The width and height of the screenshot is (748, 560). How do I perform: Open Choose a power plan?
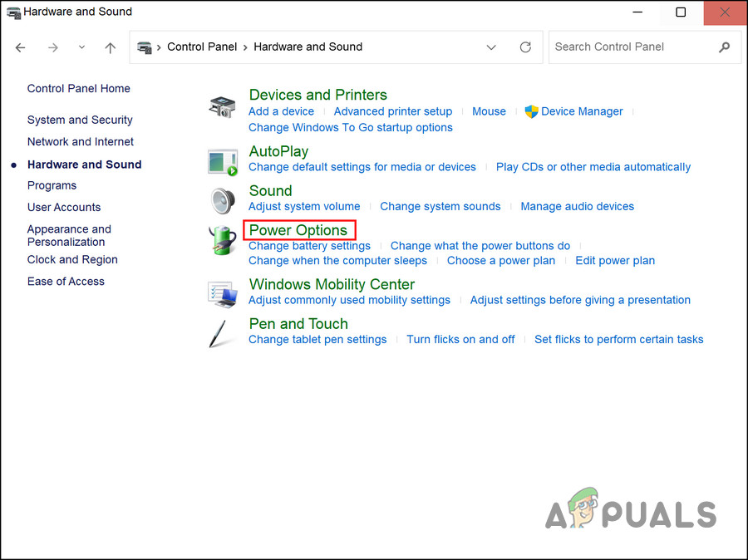click(500, 260)
